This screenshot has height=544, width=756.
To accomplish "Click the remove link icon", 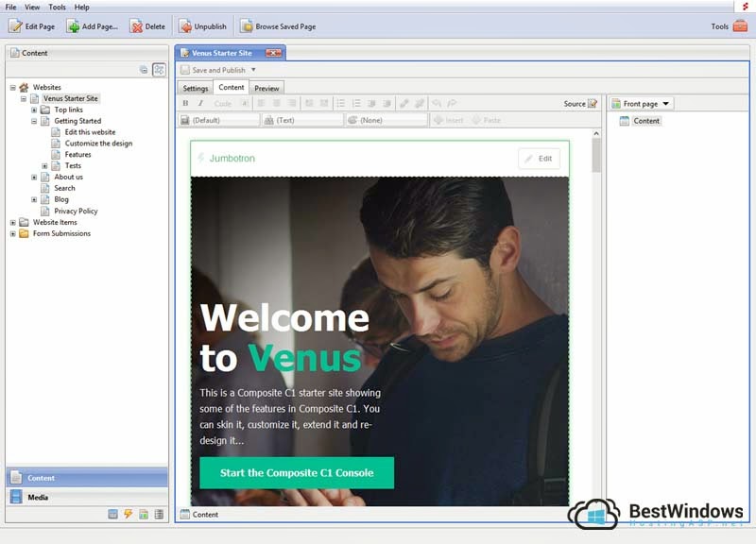I will 420,103.
